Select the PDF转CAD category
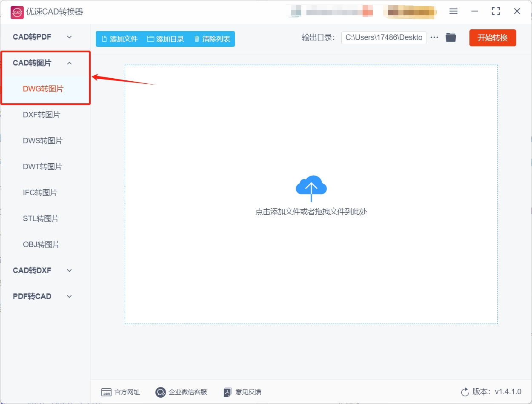The image size is (532, 404). tap(32, 296)
